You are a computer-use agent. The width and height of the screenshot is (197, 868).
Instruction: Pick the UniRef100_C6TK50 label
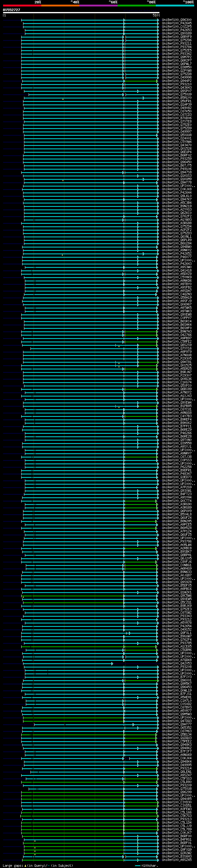pos(176,111)
